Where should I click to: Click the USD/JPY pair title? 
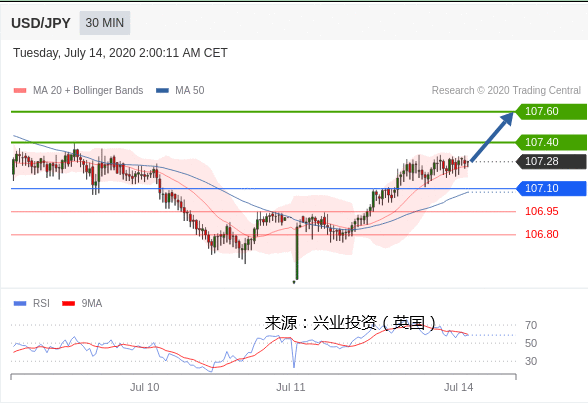(40, 23)
